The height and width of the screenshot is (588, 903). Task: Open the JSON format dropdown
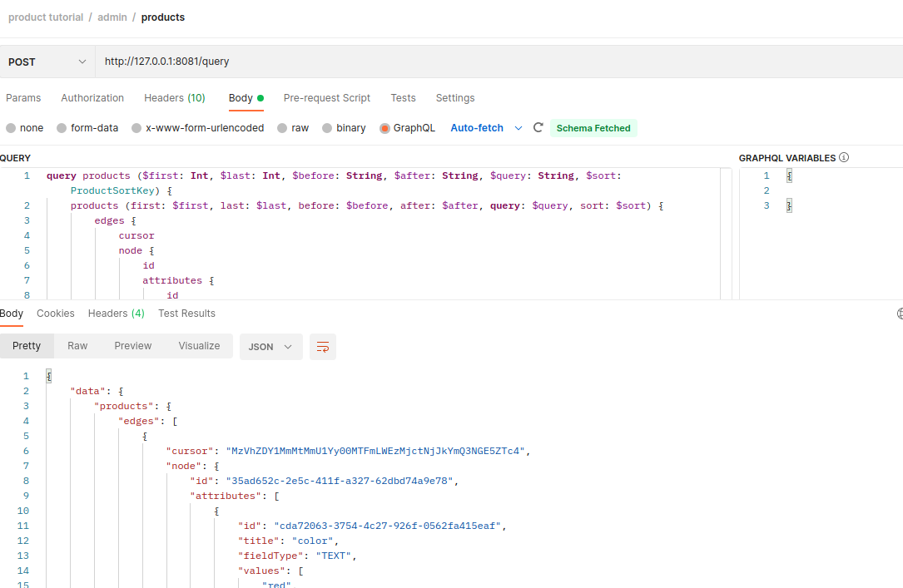270,347
